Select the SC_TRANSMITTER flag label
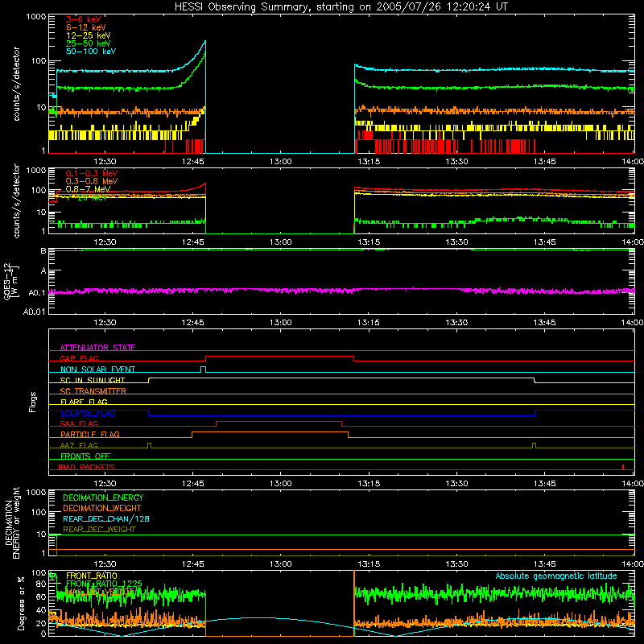This screenshot has width=644, height=644. [93, 391]
